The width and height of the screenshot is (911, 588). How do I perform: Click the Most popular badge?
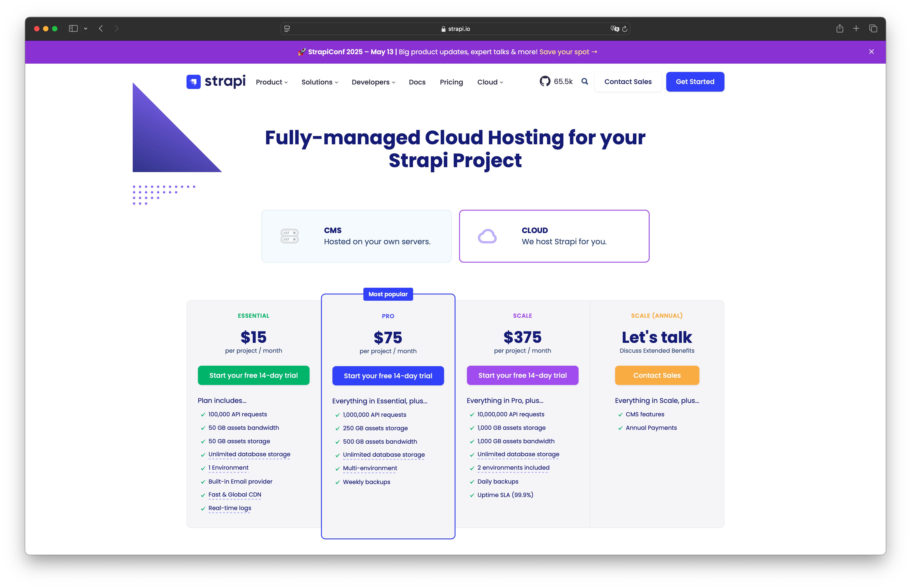(388, 294)
